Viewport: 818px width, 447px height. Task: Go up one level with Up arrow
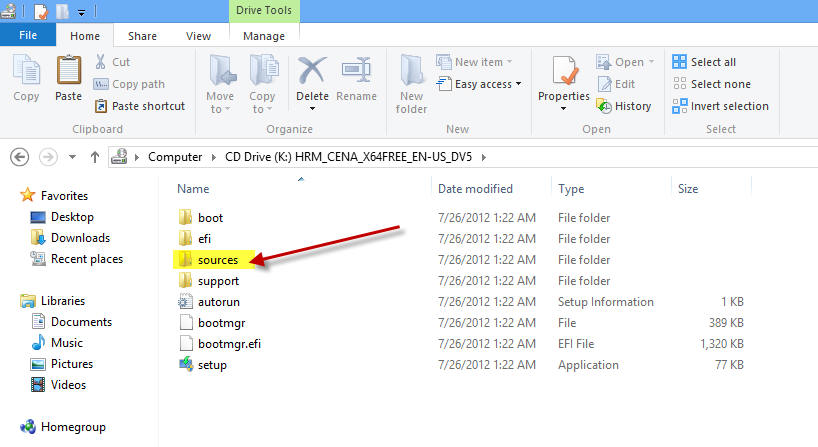click(94, 157)
